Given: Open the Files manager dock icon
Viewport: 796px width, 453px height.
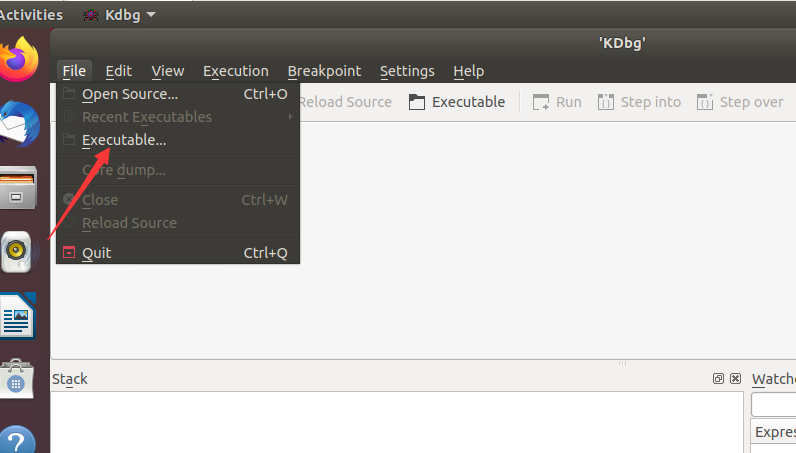Looking at the screenshot, I should [18, 188].
